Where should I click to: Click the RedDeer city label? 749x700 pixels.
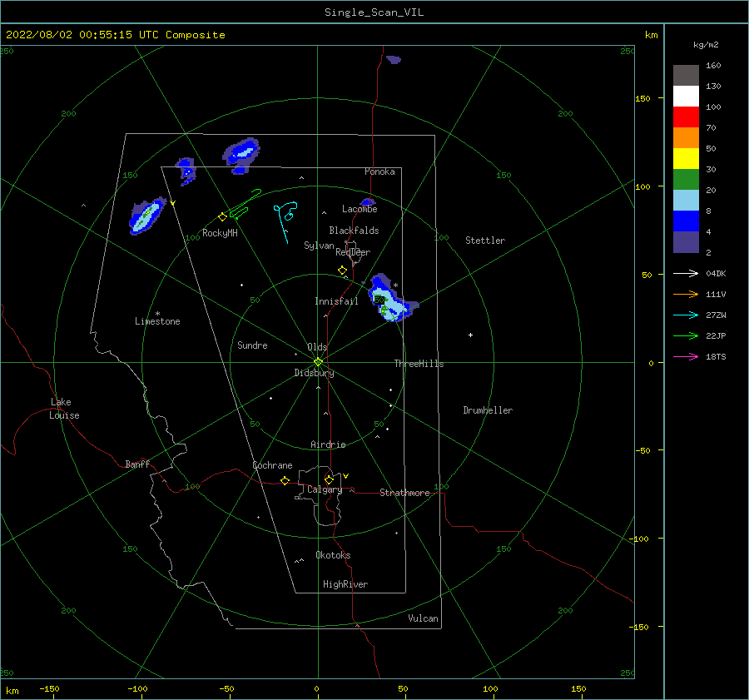tap(353, 252)
